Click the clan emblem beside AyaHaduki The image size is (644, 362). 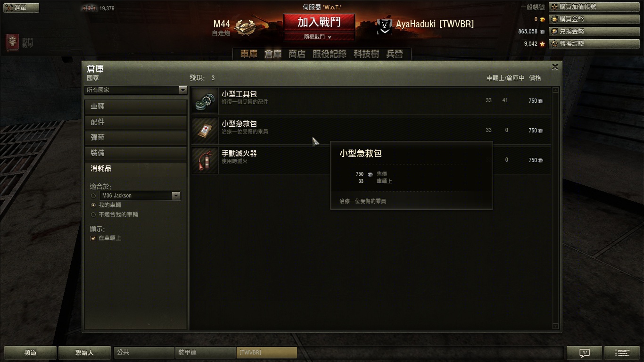click(385, 26)
